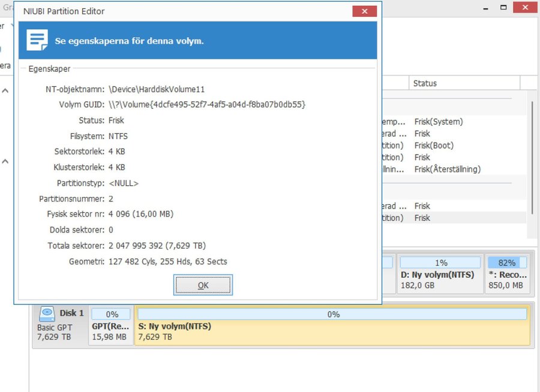Click the 0% usage bar of S: volume
This screenshot has height=392, width=540.
point(332,314)
